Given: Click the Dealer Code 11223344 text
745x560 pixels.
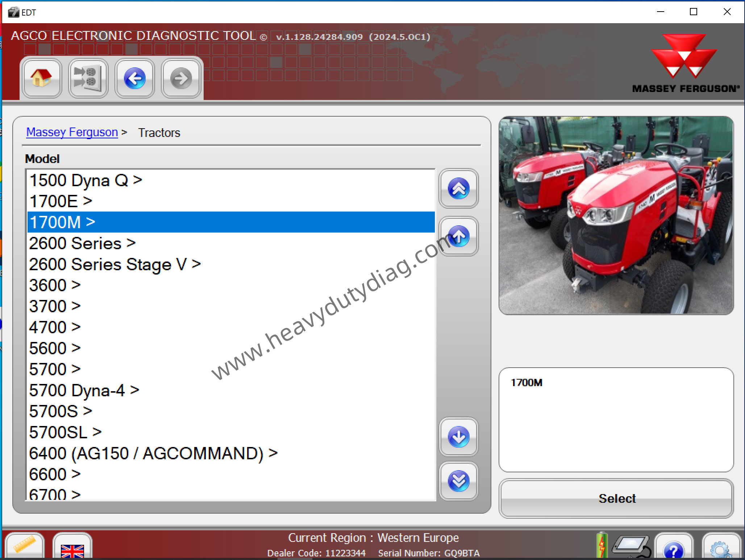Looking at the screenshot, I should pos(316,553).
